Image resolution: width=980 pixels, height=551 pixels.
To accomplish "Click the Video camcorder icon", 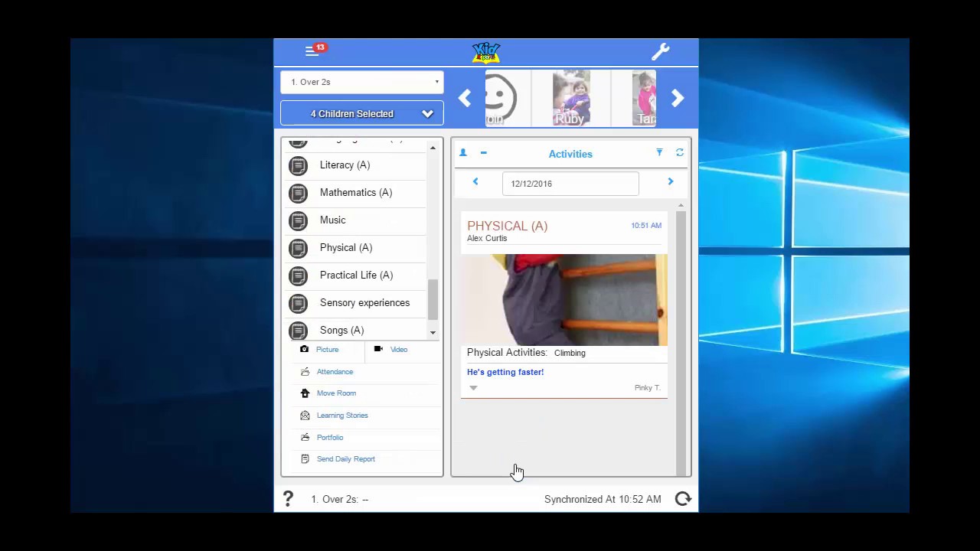I will (x=378, y=349).
